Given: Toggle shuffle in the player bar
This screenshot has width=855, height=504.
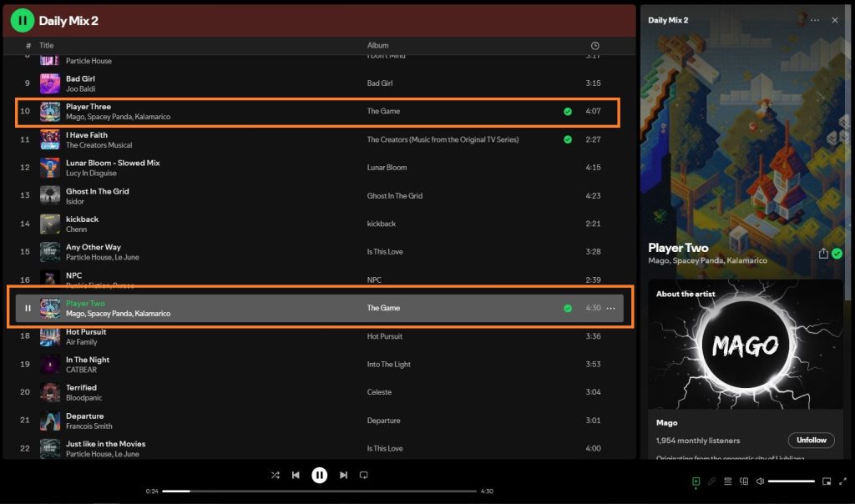Looking at the screenshot, I should (276, 475).
